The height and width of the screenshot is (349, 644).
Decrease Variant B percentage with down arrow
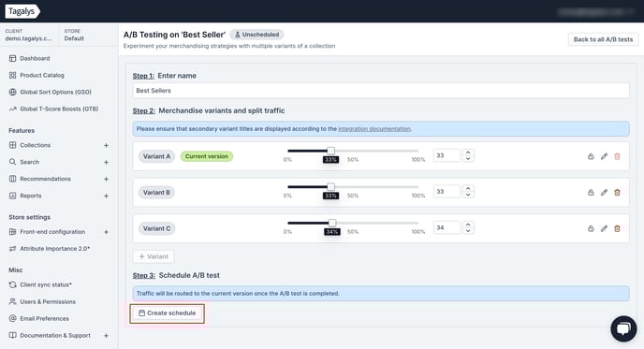click(x=468, y=195)
